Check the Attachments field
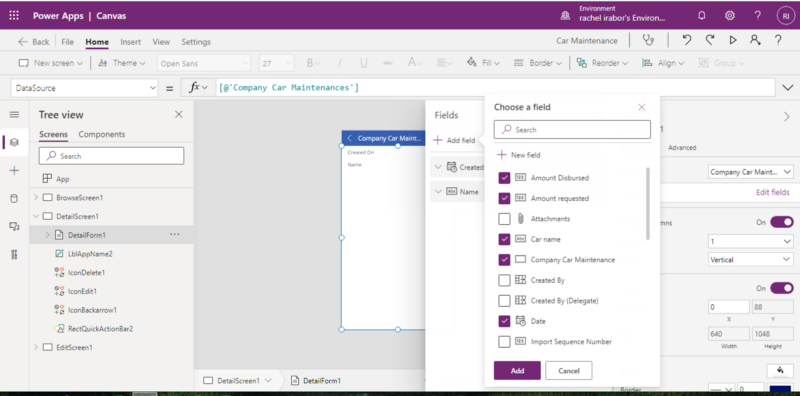Image resolution: width=800 pixels, height=396 pixels. point(504,218)
